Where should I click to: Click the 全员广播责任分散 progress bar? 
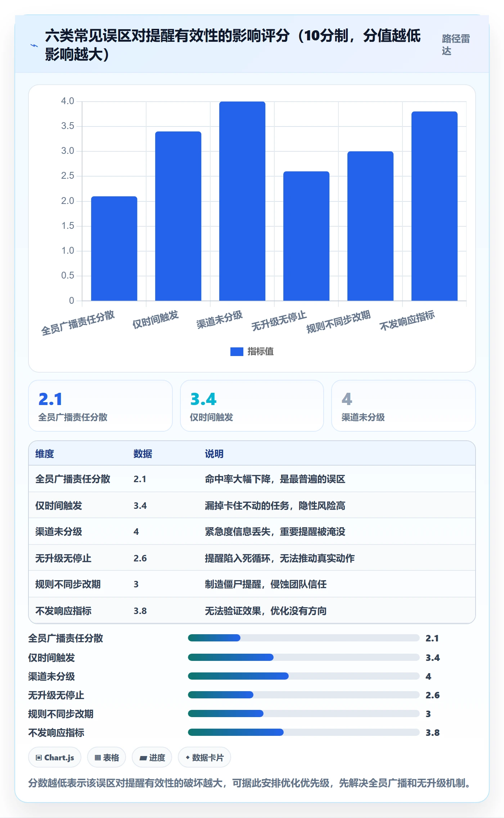point(303,638)
